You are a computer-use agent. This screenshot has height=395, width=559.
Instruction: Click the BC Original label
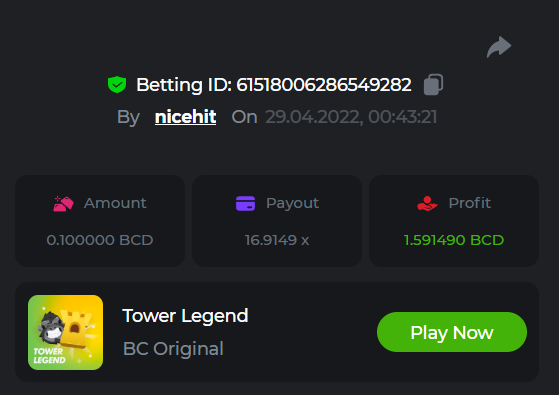coord(173,348)
